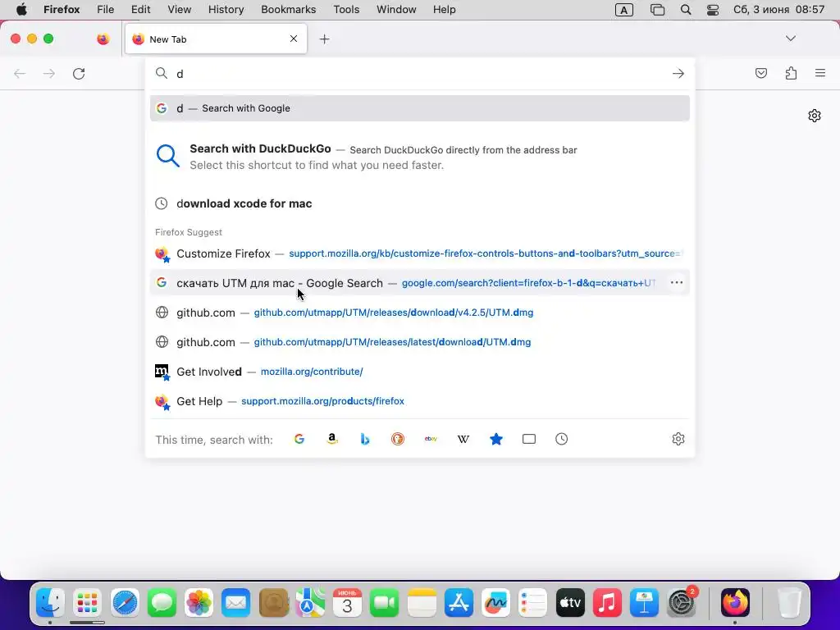Open the Firefox hamburger application menu
Screen dimensions: 840x630
(x=820, y=73)
